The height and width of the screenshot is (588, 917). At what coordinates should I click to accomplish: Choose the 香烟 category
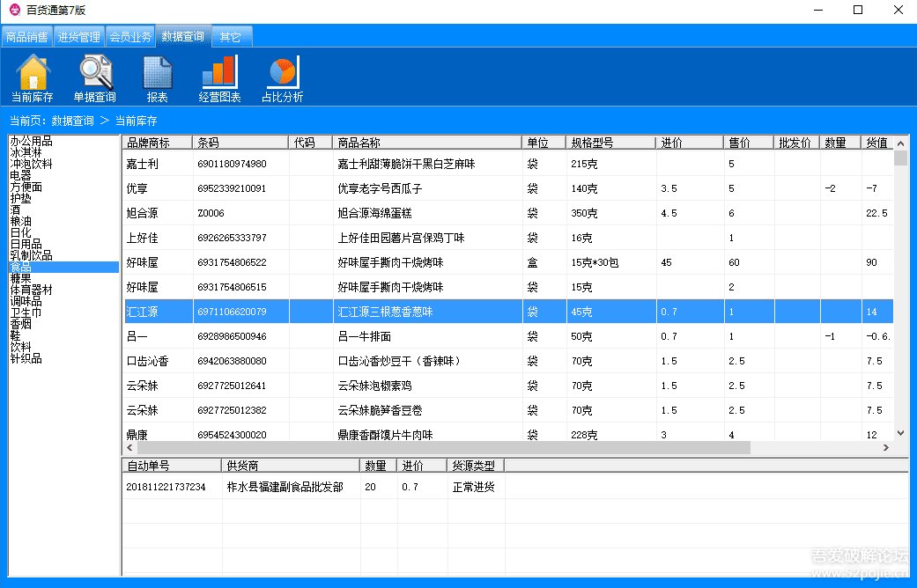pos(26,324)
